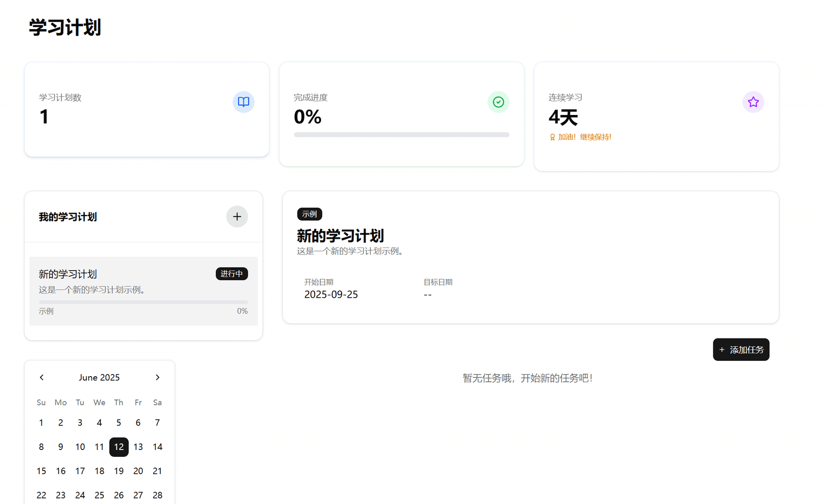Go to next month in calendar
This screenshot has height=504, width=824.
158,377
